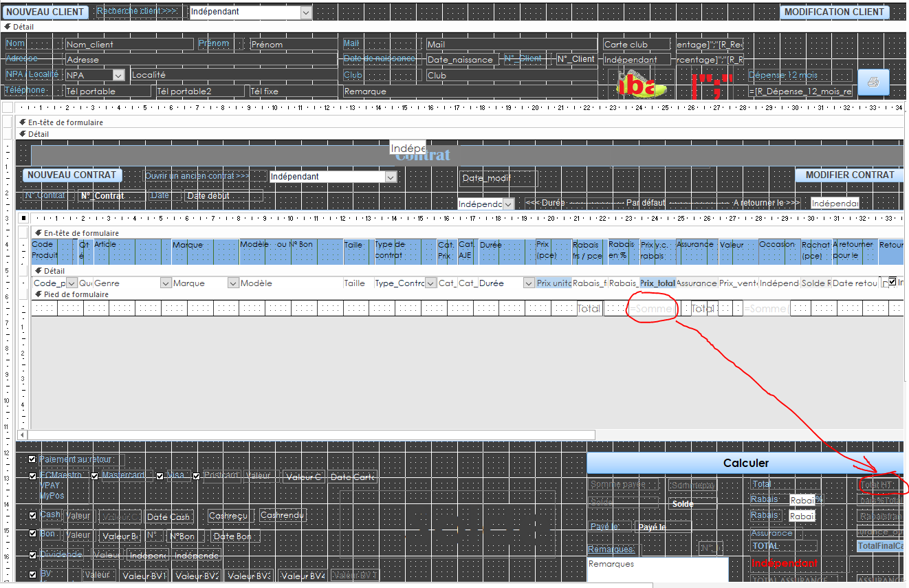Screen dimensions: 909x588
Task: Open the Code_p combo arrow
Action: click(x=72, y=283)
